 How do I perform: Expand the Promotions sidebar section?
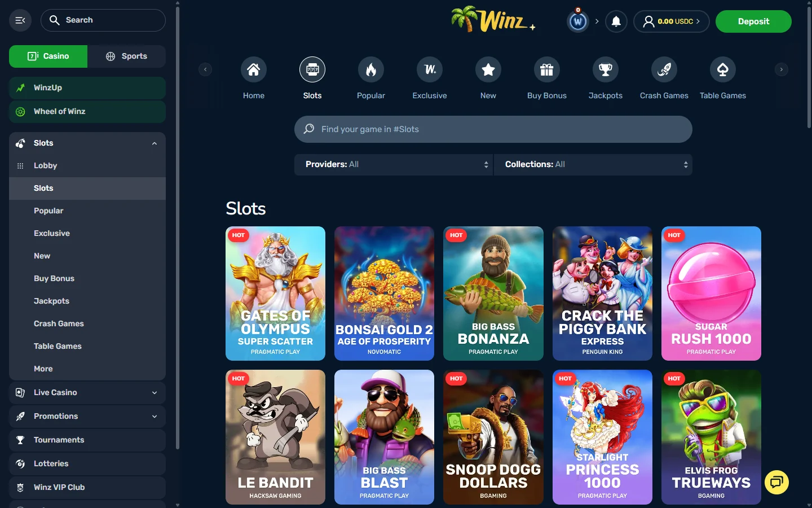[x=87, y=417]
